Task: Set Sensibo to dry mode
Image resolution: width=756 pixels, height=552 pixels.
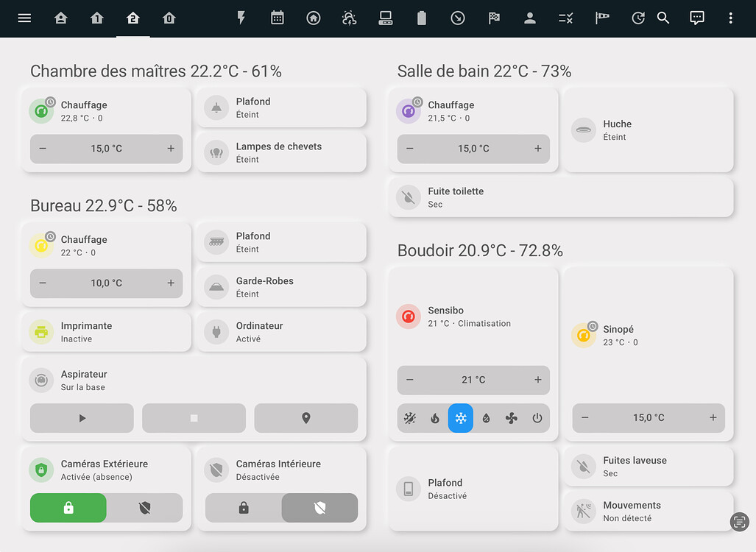Action: (486, 418)
